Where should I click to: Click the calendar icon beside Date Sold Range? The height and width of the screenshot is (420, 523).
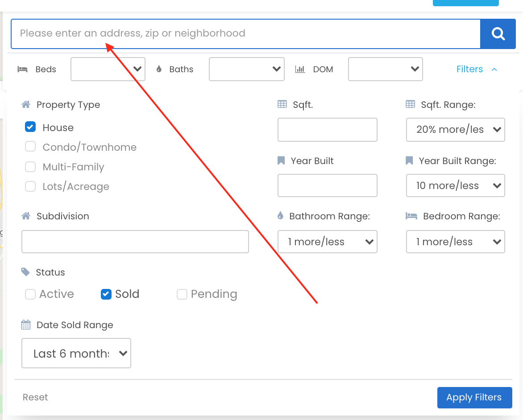[x=26, y=325]
